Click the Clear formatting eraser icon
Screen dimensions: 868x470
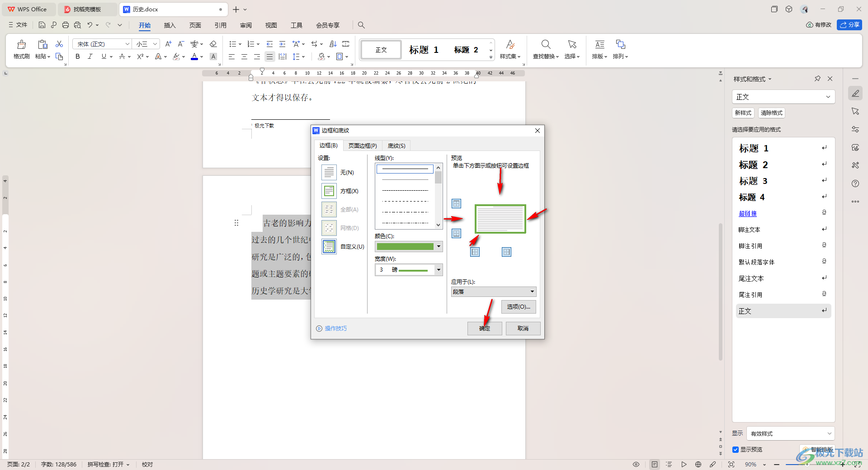(x=213, y=44)
